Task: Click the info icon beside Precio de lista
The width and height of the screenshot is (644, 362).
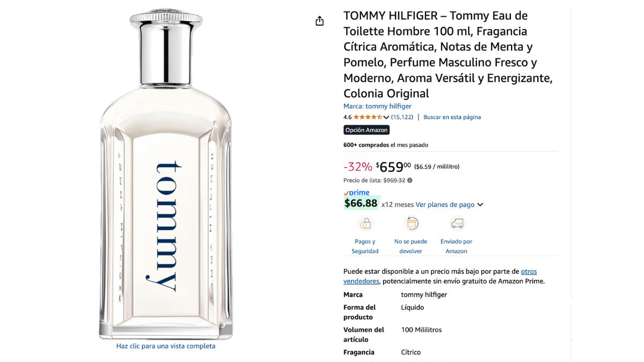Action: click(x=410, y=180)
